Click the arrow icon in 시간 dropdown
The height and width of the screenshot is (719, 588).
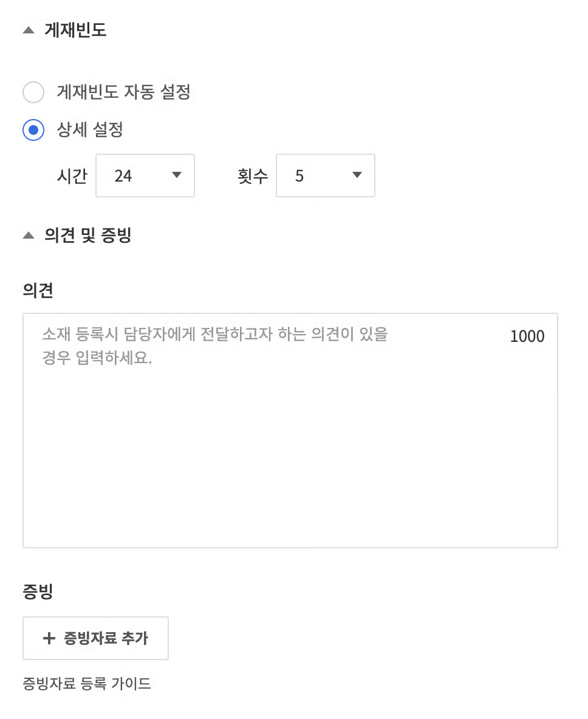(177, 175)
